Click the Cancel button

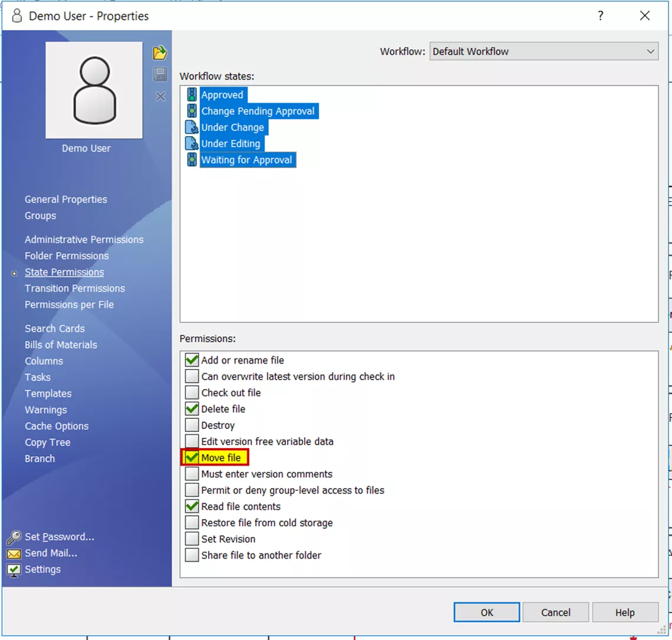555,612
